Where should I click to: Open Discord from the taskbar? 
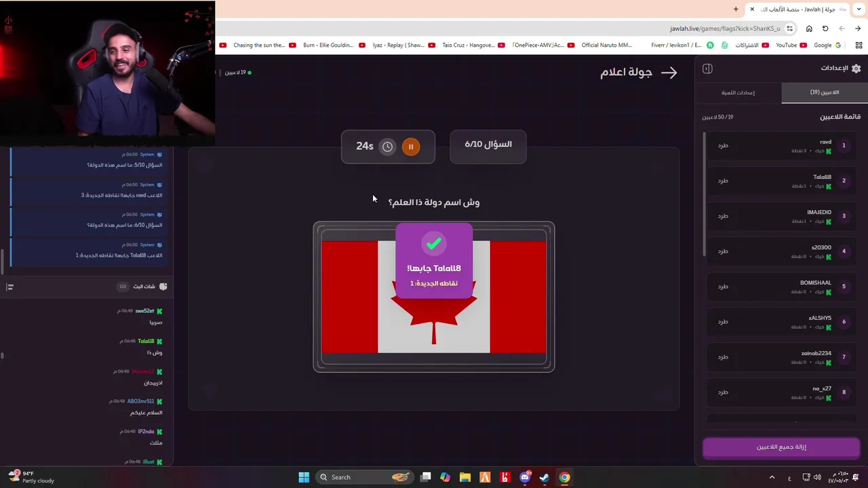[x=524, y=477]
